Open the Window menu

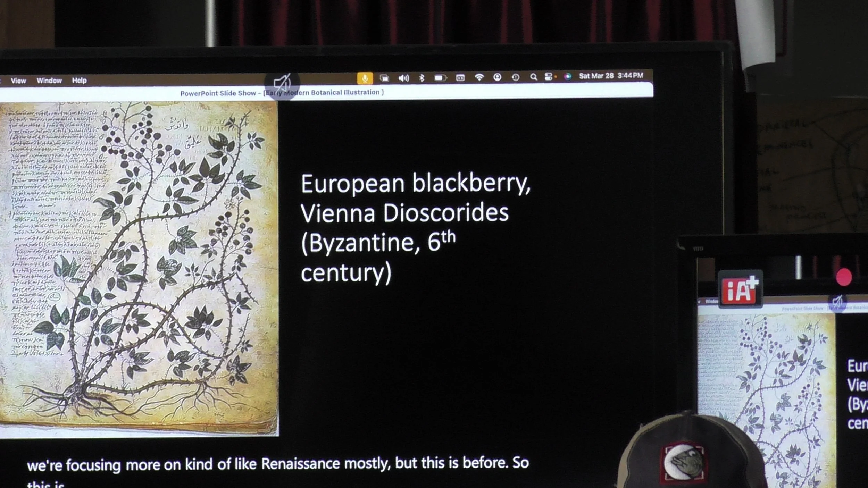[x=49, y=81]
